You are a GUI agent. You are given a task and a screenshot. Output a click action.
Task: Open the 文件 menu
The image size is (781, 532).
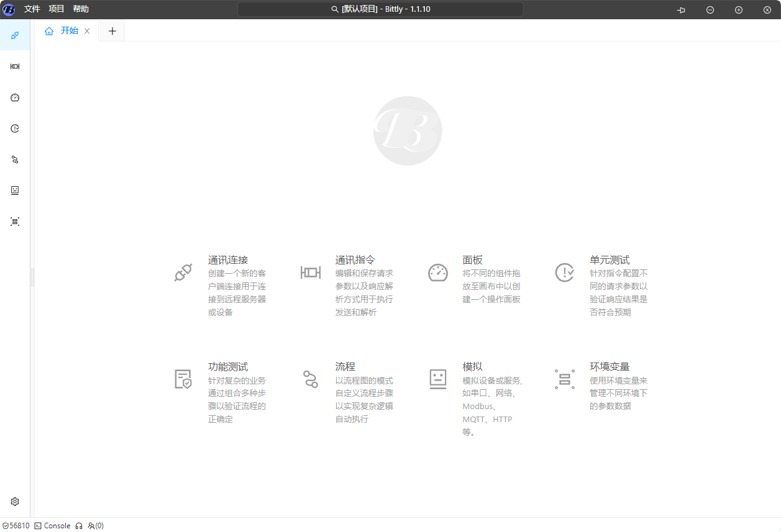pyautogui.click(x=32, y=9)
